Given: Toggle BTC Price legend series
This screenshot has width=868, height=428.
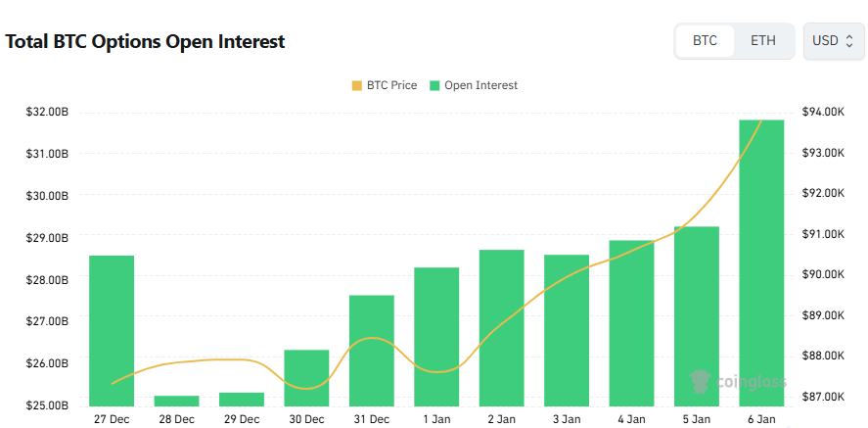Looking at the screenshot, I should point(391,85).
